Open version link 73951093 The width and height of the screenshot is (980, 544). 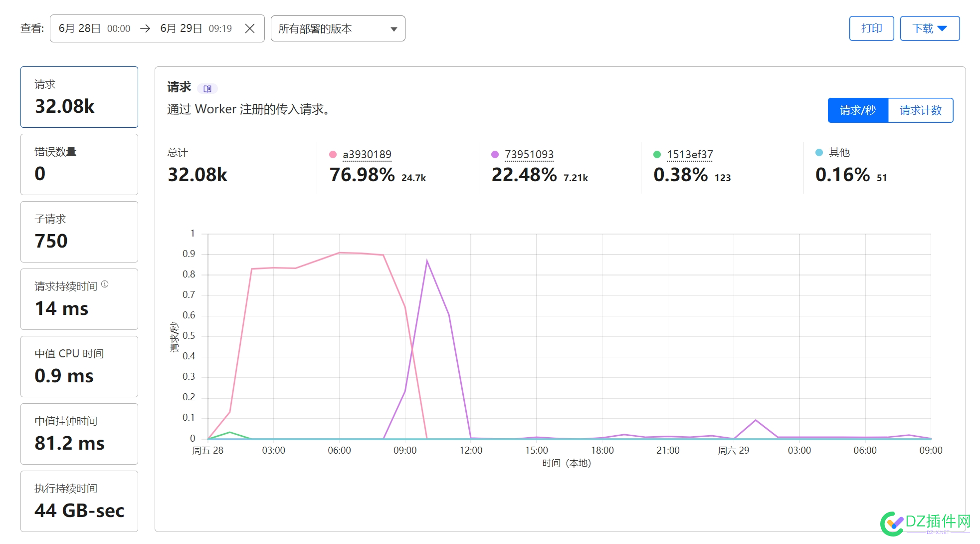529,155
